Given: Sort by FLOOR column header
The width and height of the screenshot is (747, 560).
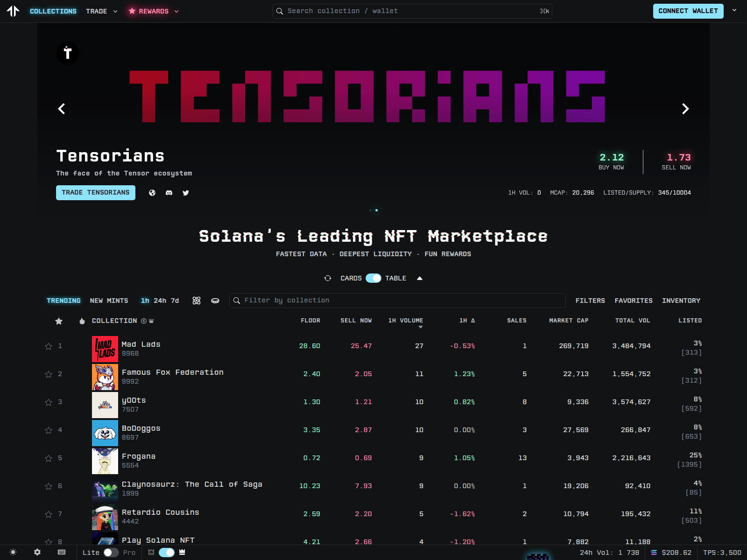Looking at the screenshot, I should pos(310,321).
